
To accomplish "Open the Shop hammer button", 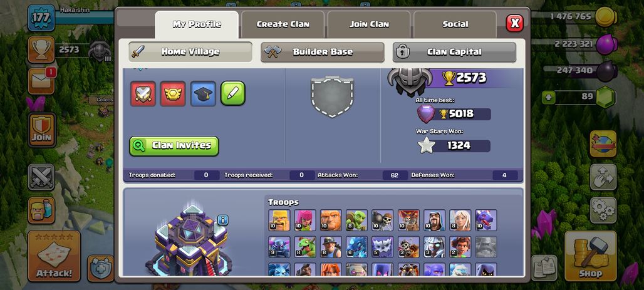I will point(591,256).
